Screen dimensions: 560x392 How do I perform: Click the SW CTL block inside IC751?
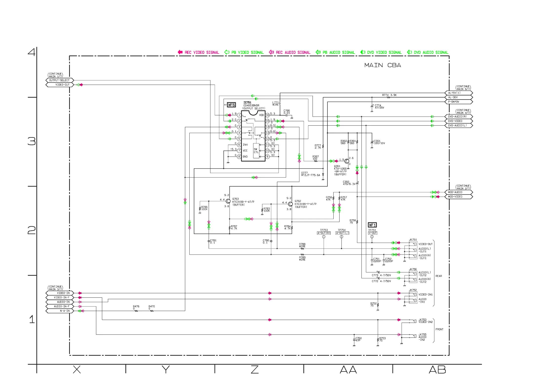[256, 151]
